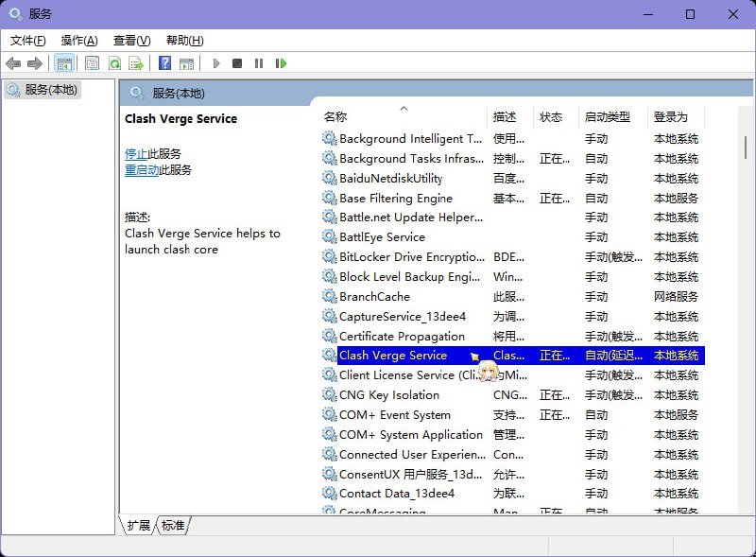
Task: Open the properties icon on the toolbar
Action: click(92, 62)
